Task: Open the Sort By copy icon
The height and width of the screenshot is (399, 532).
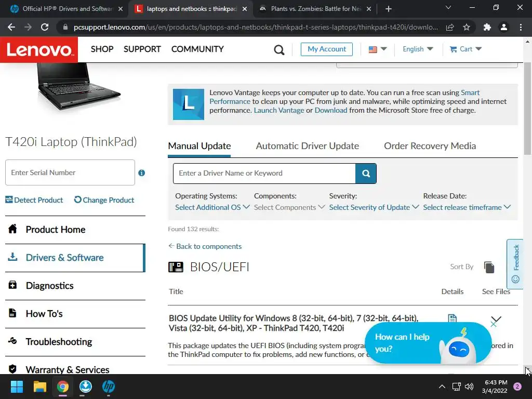Action: point(489,267)
